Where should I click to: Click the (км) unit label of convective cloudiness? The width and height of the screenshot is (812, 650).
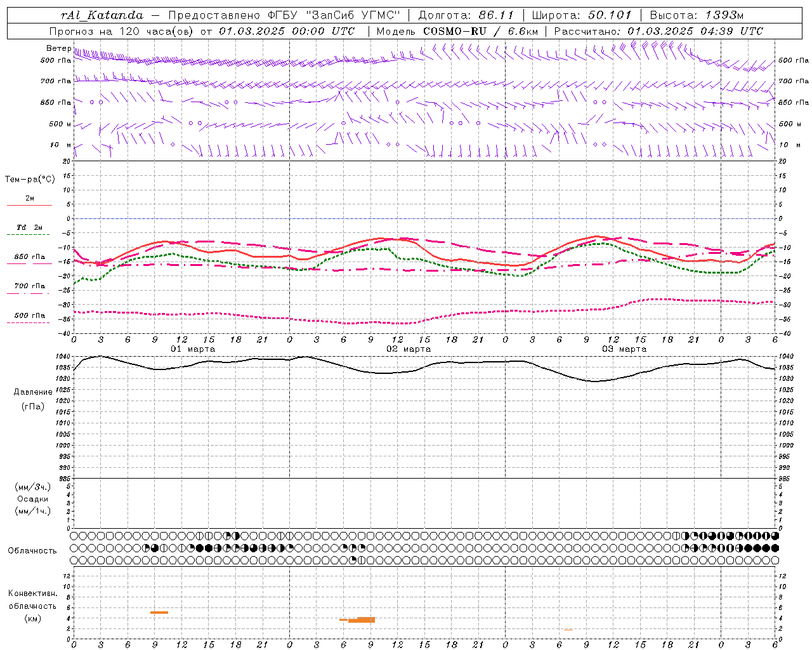coord(33,619)
